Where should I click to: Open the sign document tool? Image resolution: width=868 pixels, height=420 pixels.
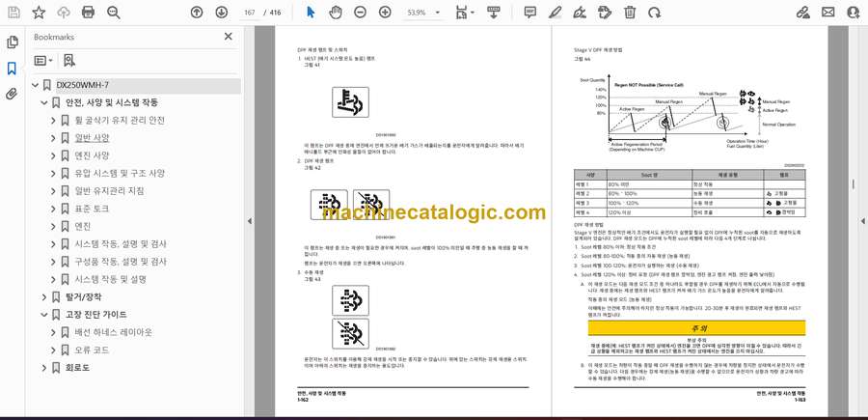(580, 13)
